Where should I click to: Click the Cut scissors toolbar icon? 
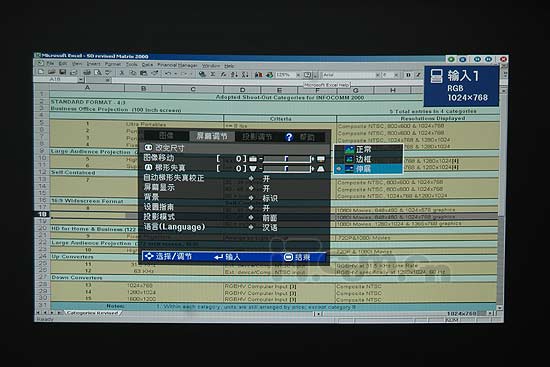(122, 73)
